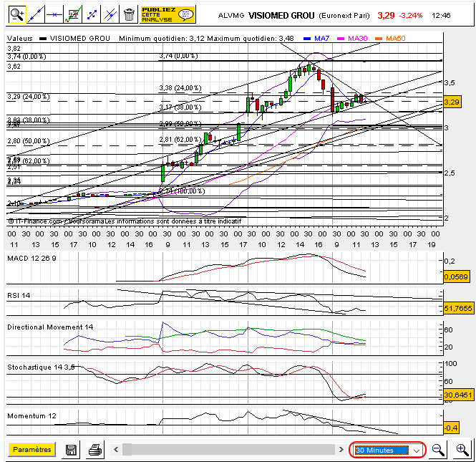Open the 30 Minutes timeframe dropdown
Screen dimensions: 476x462
coord(387,450)
